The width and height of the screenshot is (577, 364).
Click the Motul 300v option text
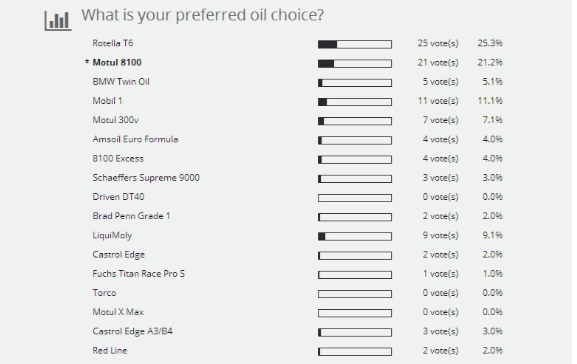click(x=116, y=120)
